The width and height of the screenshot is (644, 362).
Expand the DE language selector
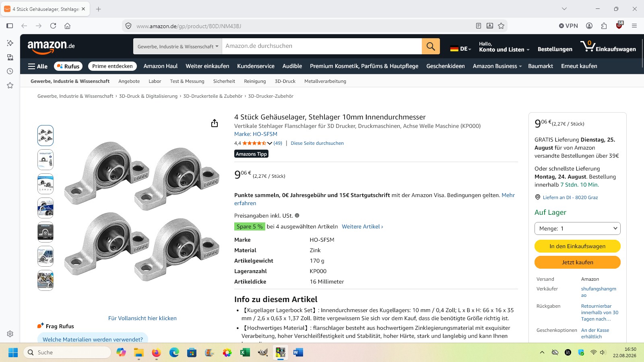pyautogui.click(x=460, y=49)
